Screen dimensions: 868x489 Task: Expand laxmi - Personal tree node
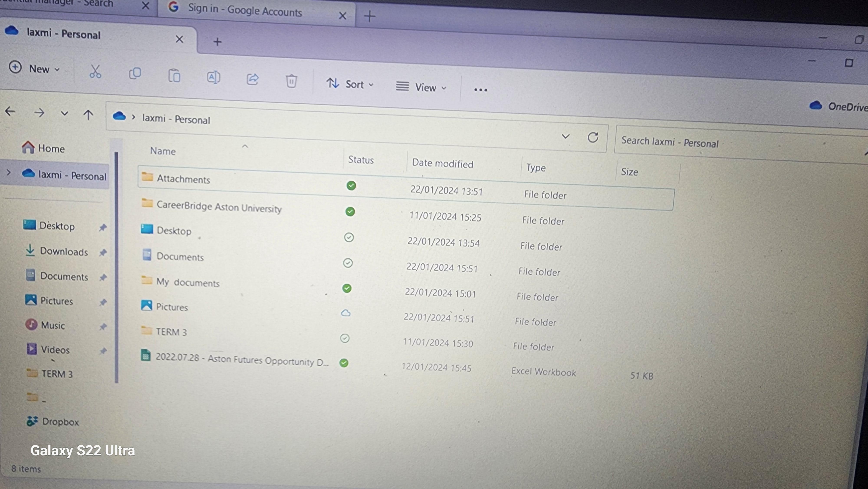tap(9, 172)
